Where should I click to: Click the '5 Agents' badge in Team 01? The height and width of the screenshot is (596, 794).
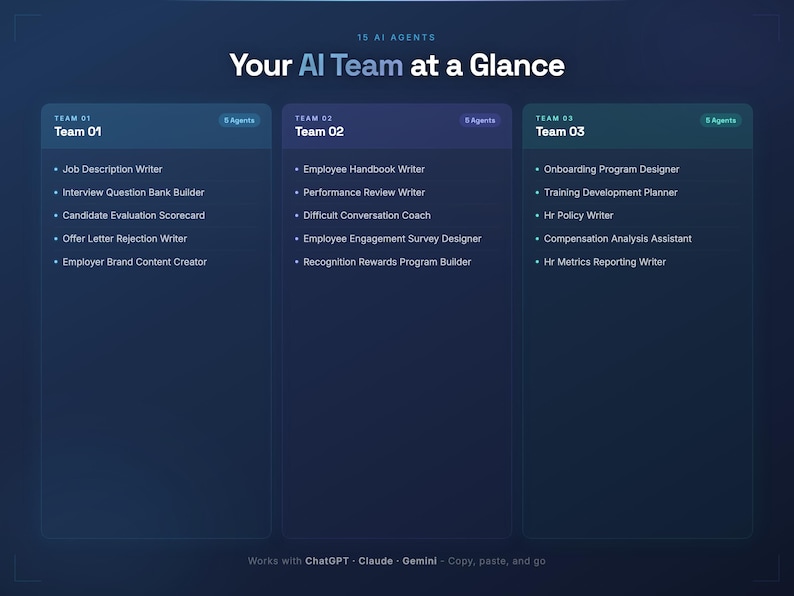click(240, 121)
